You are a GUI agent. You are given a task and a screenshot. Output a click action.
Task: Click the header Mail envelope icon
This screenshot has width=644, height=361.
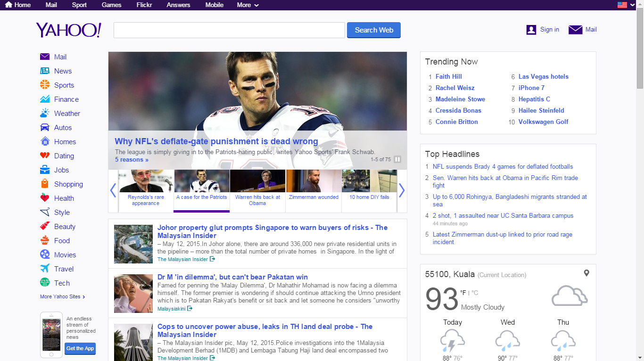(576, 30)
